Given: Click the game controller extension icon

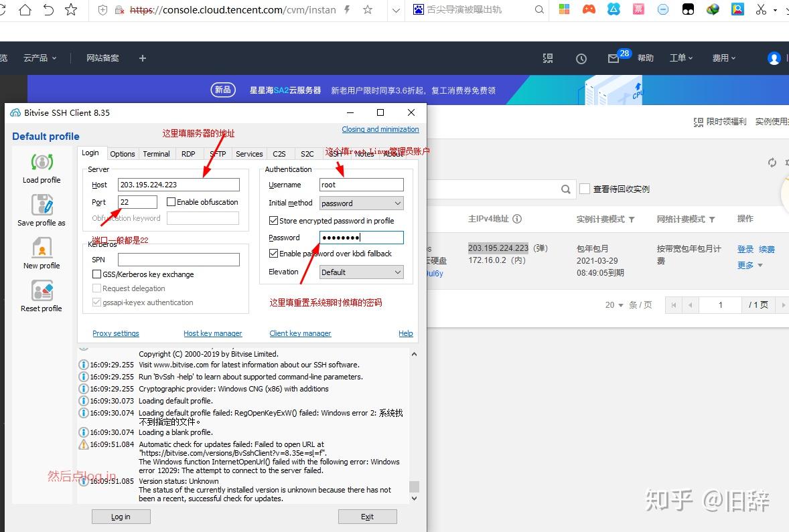Looking at the screenshot, I should point(589,9).
